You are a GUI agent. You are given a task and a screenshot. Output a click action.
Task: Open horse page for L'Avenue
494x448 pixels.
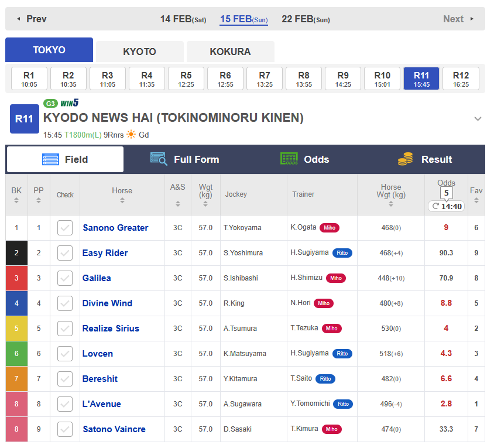pyautogui.click(x=101, y=404)
